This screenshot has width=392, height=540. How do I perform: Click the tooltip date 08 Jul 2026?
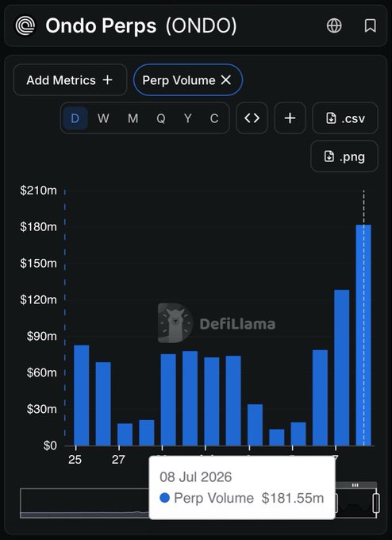pyautogui.click(x=196, y=477)
